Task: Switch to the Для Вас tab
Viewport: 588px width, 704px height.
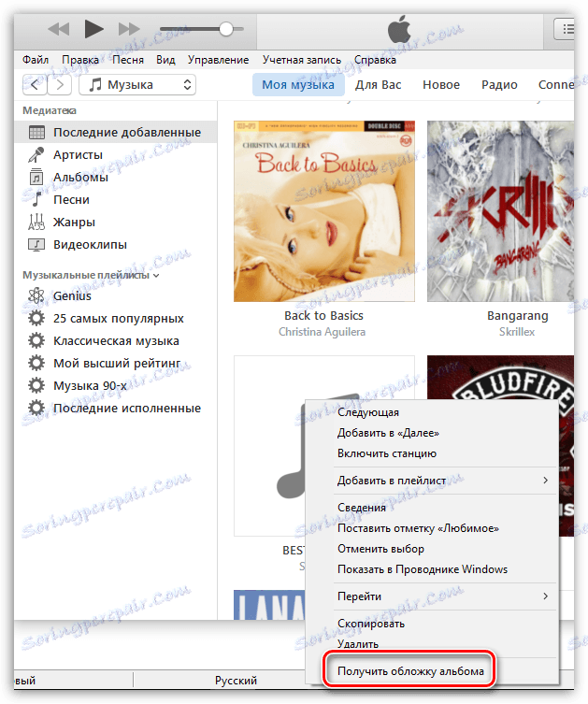Action: (378, 85)
